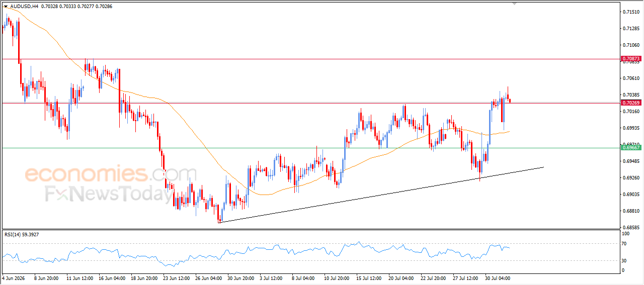The width and height of the screenshot is (644, 285).
Task: Select the black ascending trend line
Action: tap(381, 195)
